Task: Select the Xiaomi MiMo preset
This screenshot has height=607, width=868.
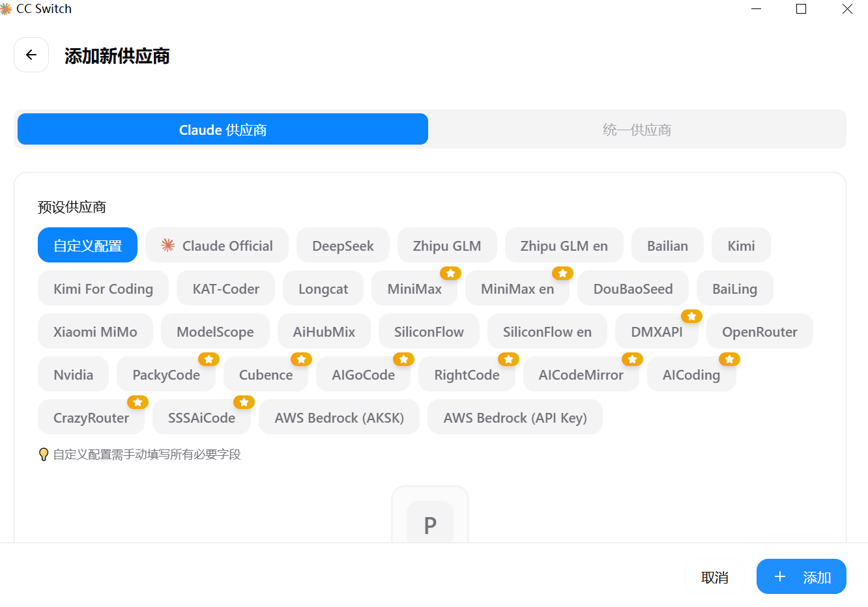Action: tap(95, 331)
